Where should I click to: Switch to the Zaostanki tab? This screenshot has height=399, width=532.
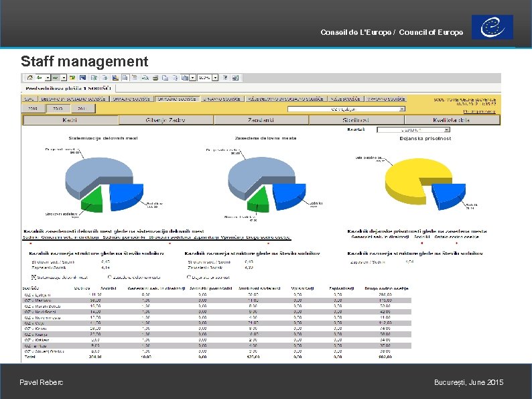click(x=261, y=120)
